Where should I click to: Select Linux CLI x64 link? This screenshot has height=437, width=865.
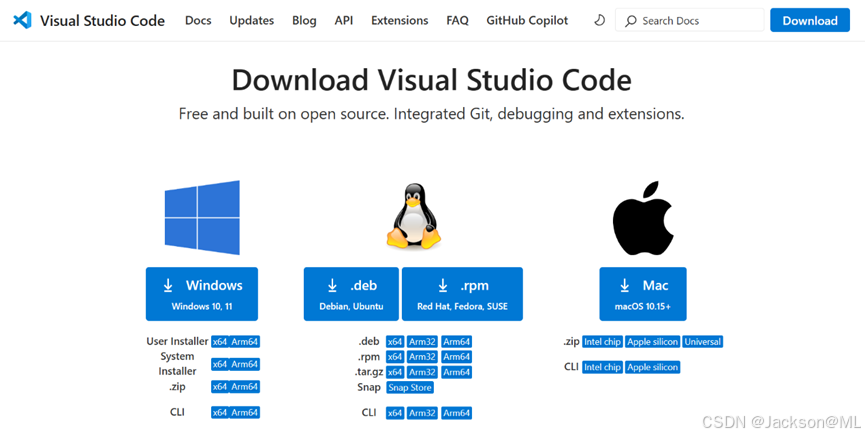395,413
